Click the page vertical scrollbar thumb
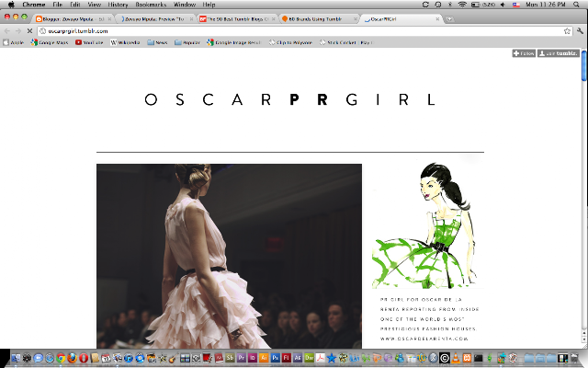Viewport: 588px width, 368px height. (584, 64)
